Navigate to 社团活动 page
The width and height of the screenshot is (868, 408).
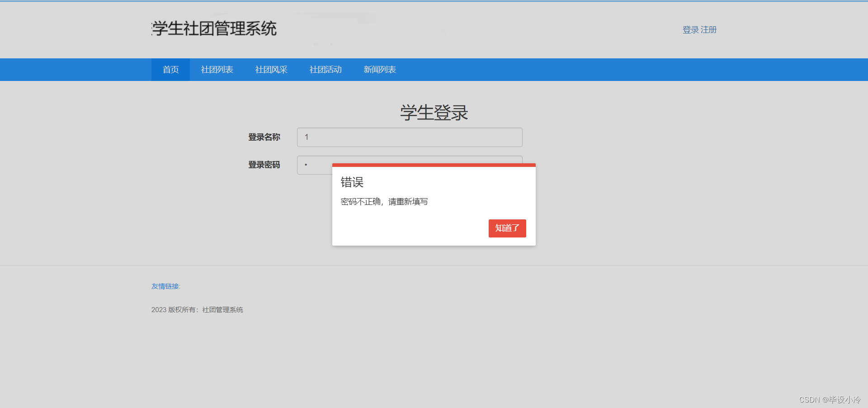pyautogui.click(x=325, y=69)
